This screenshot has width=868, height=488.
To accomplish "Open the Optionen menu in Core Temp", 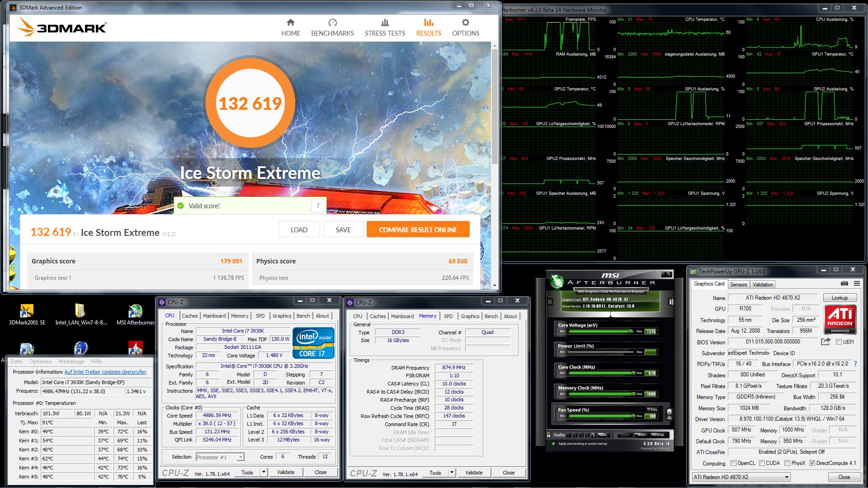I will click(41, 361).
